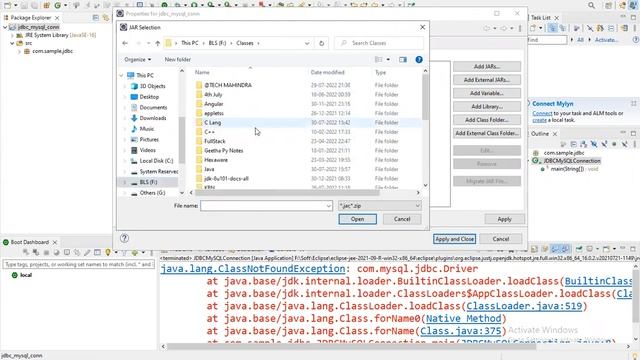Expand JRE System Library node
Image resolution: width=640 pixels, height=360 pixels.
pos(12,36)
